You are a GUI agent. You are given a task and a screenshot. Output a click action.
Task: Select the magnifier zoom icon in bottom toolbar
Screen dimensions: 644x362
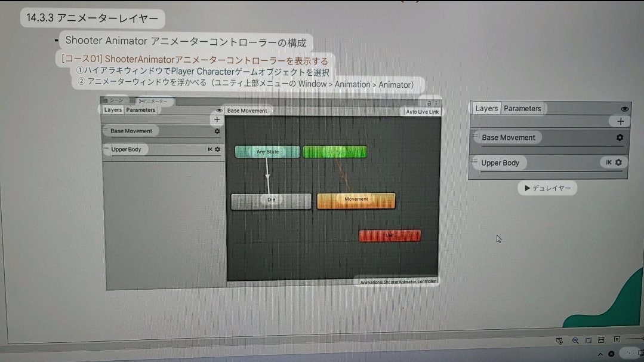click(575, 340)
